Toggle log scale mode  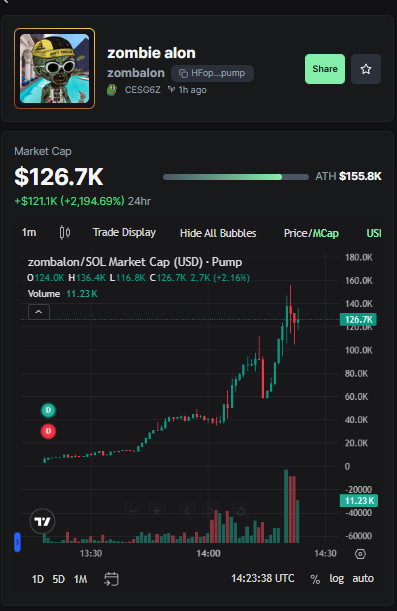tap(337, 579)
